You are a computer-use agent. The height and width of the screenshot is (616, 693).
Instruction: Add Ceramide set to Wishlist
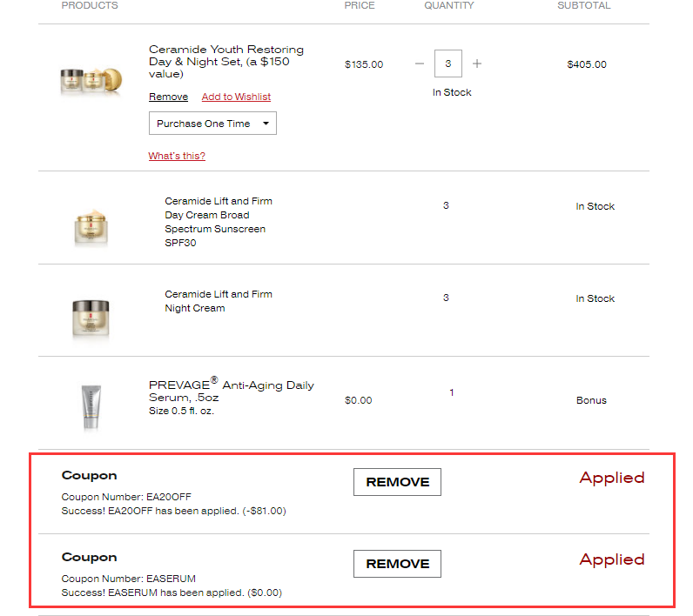click(236, 97)
